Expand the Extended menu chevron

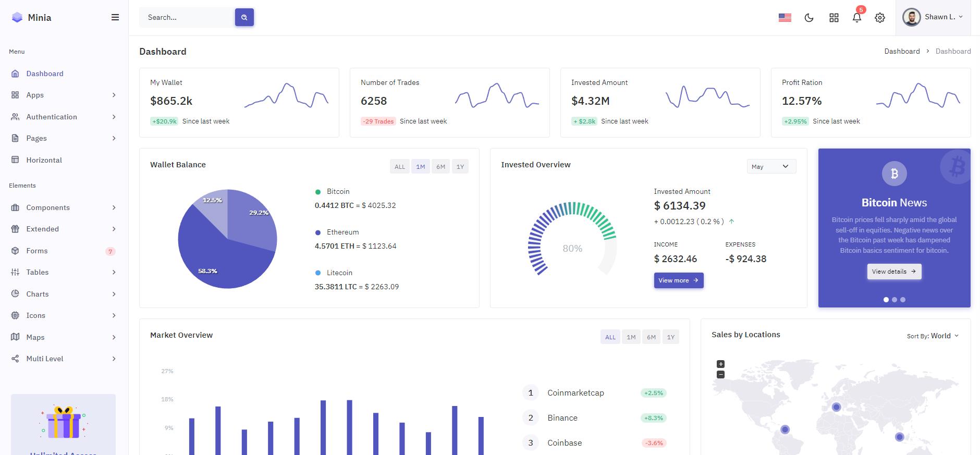point(114,229)
